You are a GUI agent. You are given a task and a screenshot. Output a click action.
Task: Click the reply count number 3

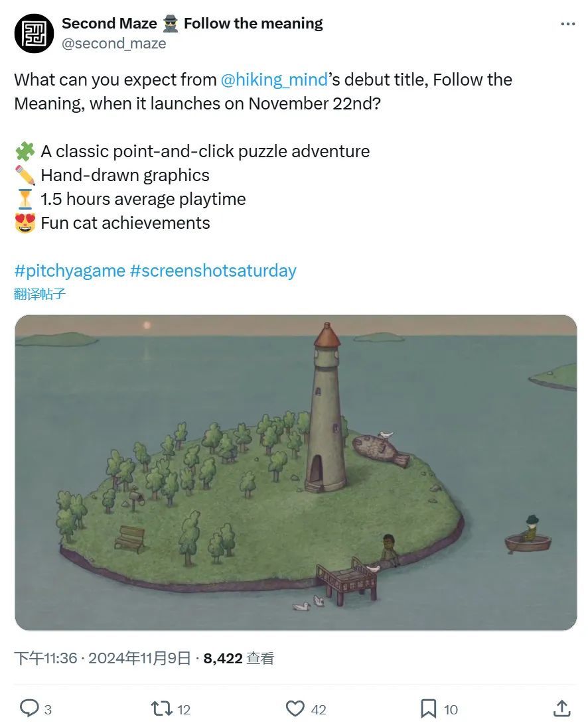pyautogui.click(x=48, y=710)
